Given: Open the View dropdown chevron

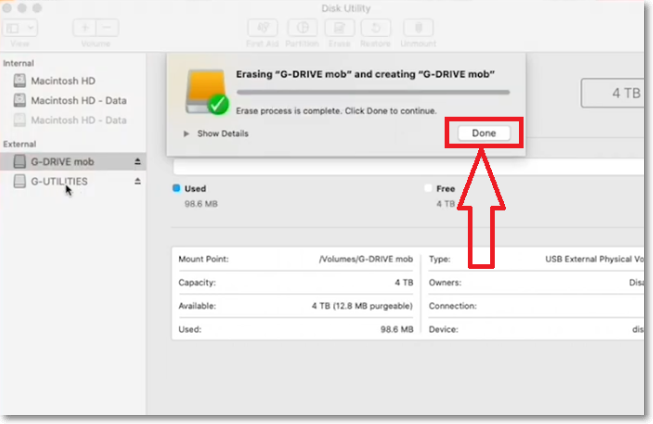Looking at the screenshot, I should (30, 28).
